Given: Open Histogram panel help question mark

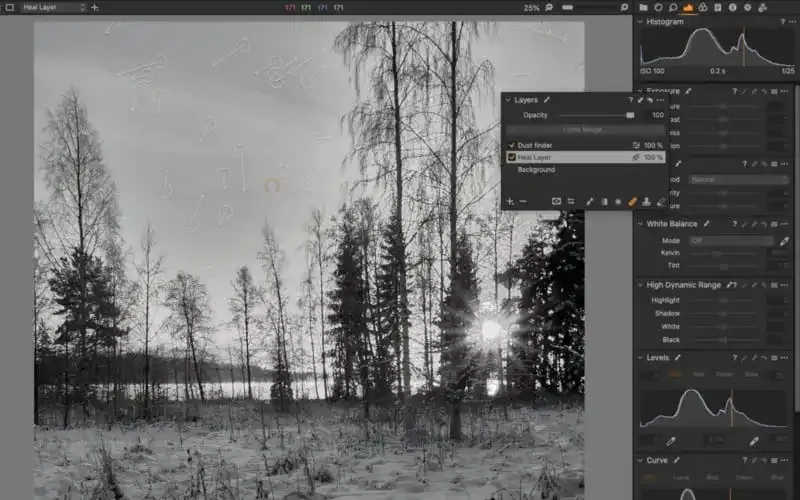Looking at the screenshot, I should [x=782, y=21].
